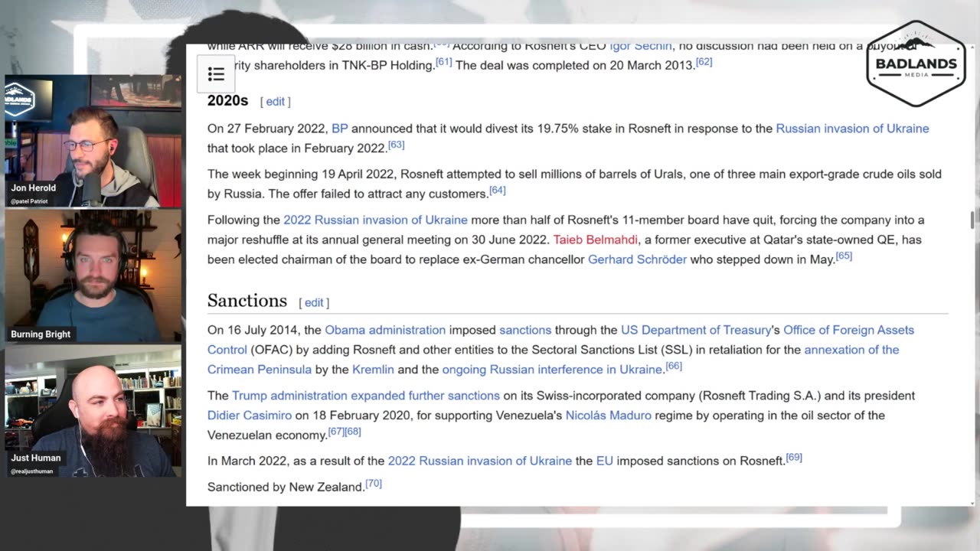Open 2022 Russian invasion link after Following
The height and width of the screenshot is (551, 980).
click(375, 220)
